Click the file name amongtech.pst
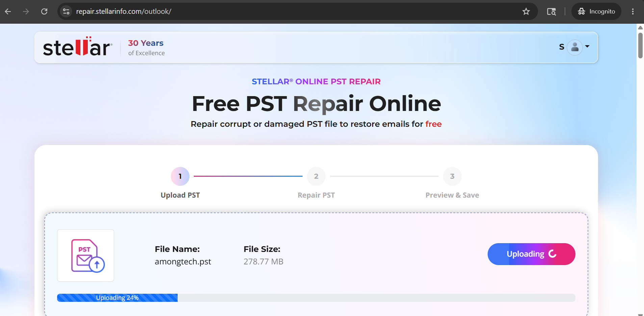 183,262
